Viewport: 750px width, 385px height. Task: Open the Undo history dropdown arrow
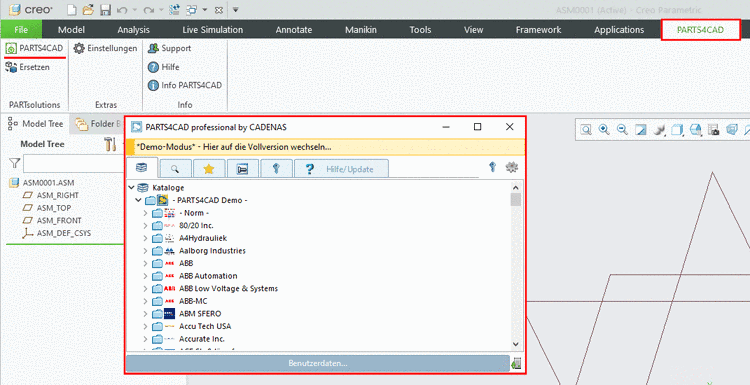(x=134, y=10)
